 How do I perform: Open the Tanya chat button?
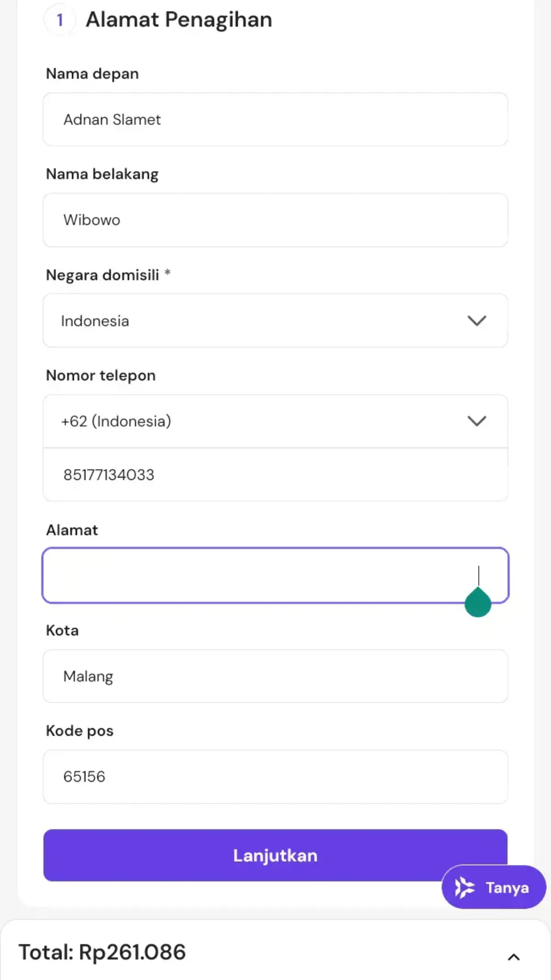[494, 887]
